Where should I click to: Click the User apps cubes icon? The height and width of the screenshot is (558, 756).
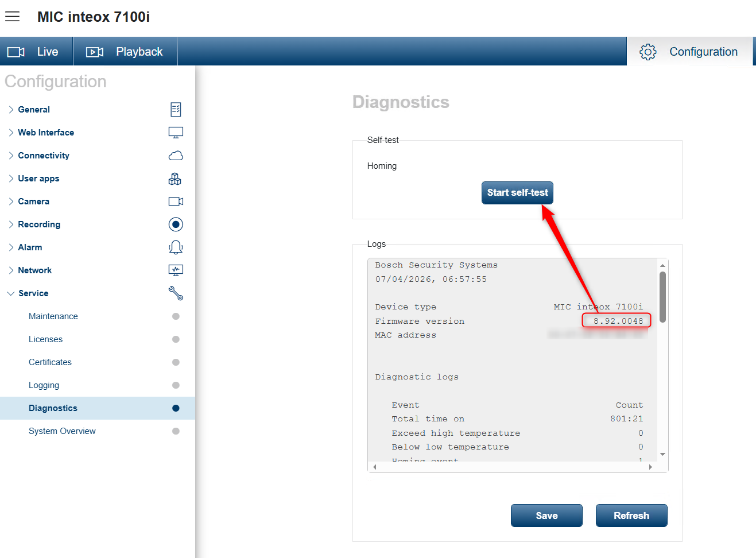click(175, 179)
